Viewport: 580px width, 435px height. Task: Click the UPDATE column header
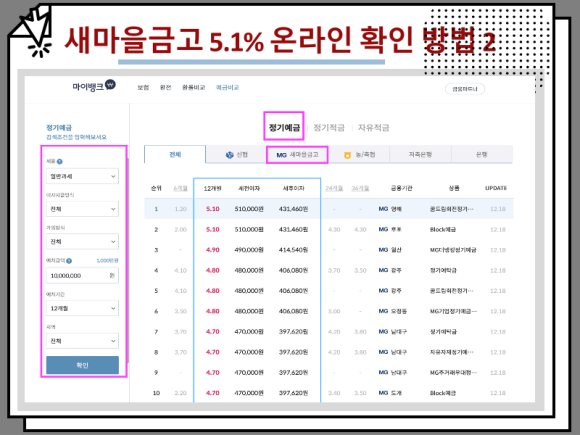pos(496,188)
